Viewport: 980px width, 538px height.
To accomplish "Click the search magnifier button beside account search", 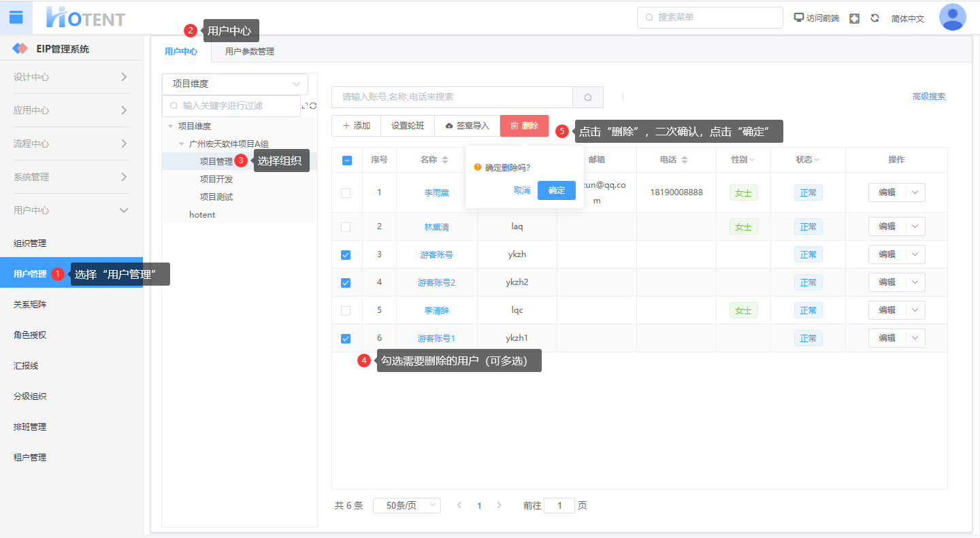I will click(588, 97).
